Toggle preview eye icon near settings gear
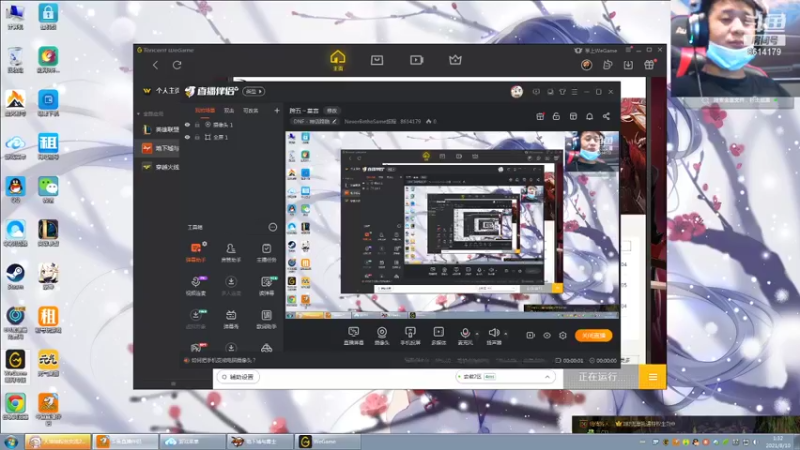The width and height of the screenshot is (800, 450). pyautogui.click(x=547, y=335)
